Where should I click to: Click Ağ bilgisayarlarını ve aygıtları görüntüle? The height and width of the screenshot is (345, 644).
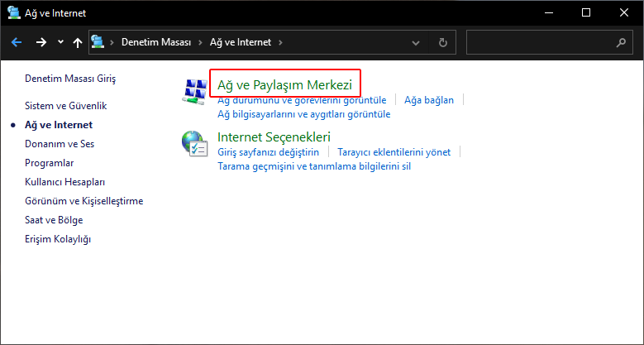click(303, 114)
